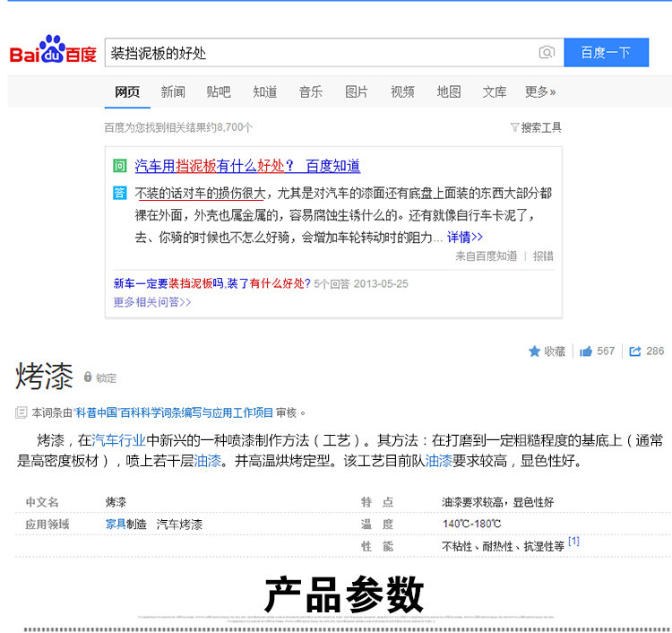This screenshot has width=672, height=633.
Task: Open the 知道 tab
Action: 265,91
